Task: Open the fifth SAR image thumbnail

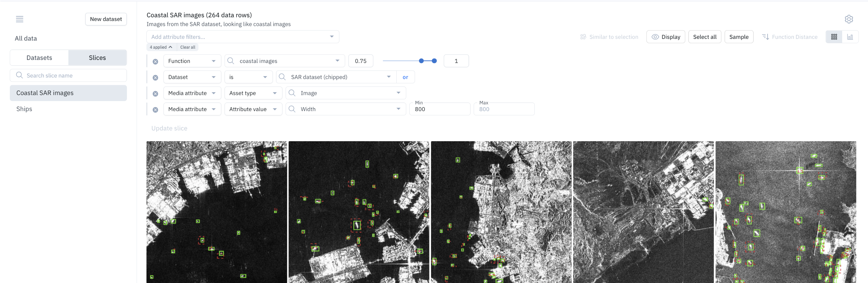Action: pyautogui.click(x=786, y=212)
